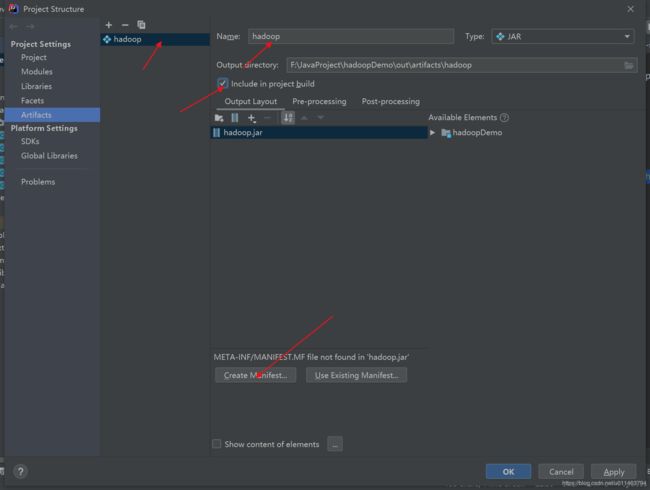Open Available Elements help icon

click(504, 118)
